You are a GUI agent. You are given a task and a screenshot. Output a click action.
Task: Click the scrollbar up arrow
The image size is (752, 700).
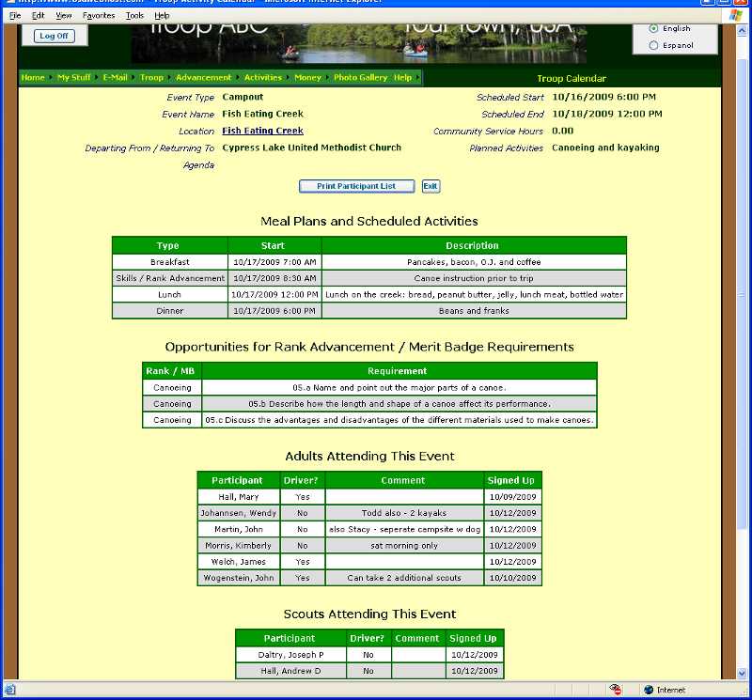pos(742,31)
